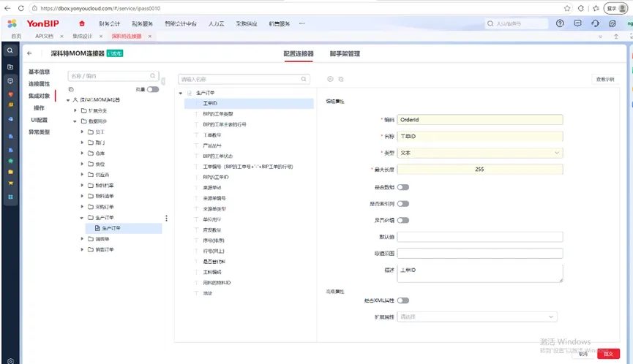Click the 查看示例 button

[x=605, y=80]
